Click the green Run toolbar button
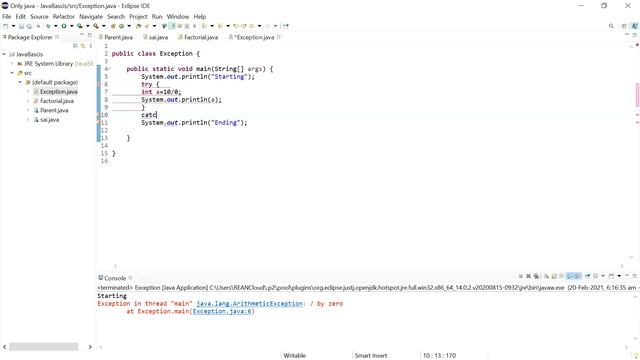This screenshot has height=360, width=640. [64, 26]
